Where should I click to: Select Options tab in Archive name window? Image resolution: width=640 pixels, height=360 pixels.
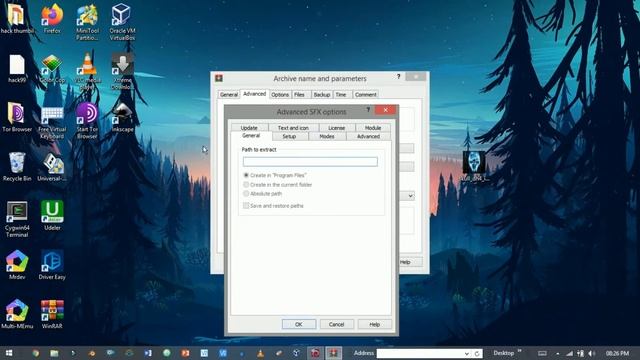tap(280, 94)
